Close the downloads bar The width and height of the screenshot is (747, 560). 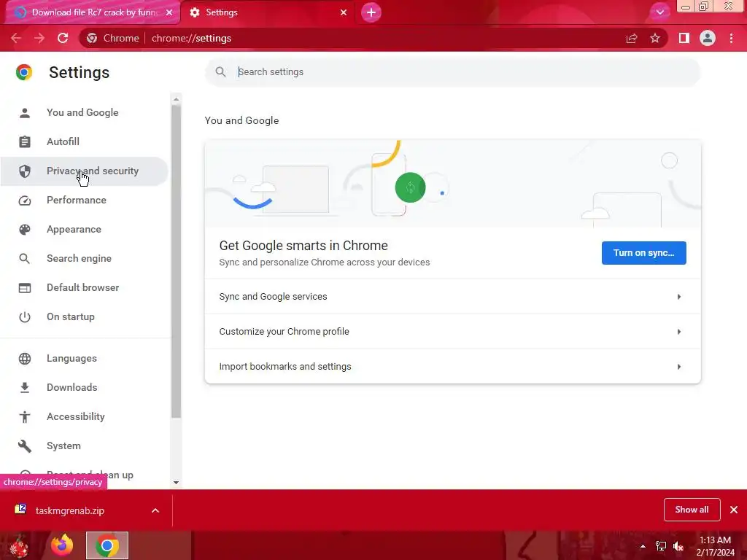click(734, 510)
